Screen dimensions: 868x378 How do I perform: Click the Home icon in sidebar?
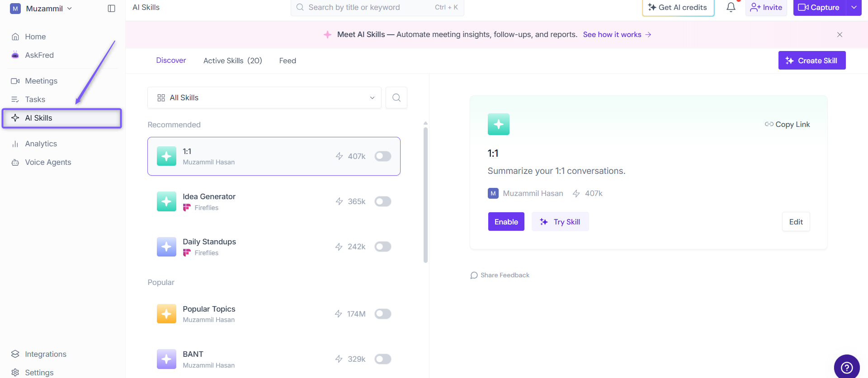click(x=15, y=37)
